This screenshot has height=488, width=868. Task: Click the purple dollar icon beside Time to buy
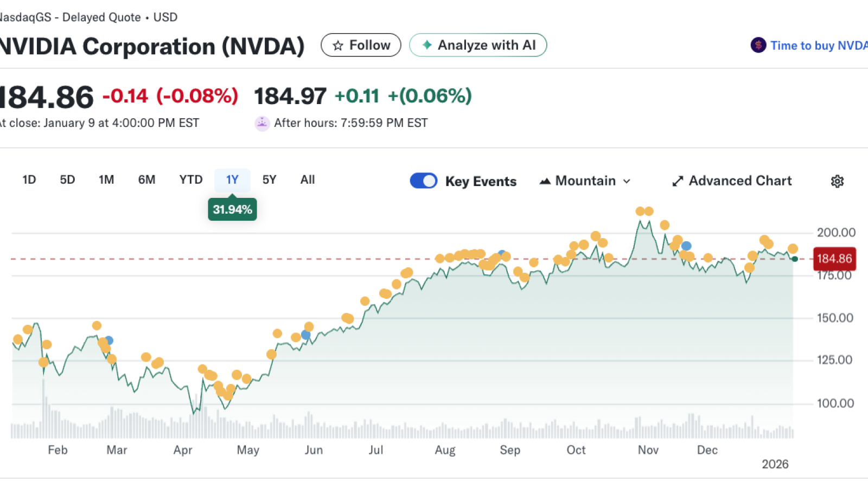point(758,45)
